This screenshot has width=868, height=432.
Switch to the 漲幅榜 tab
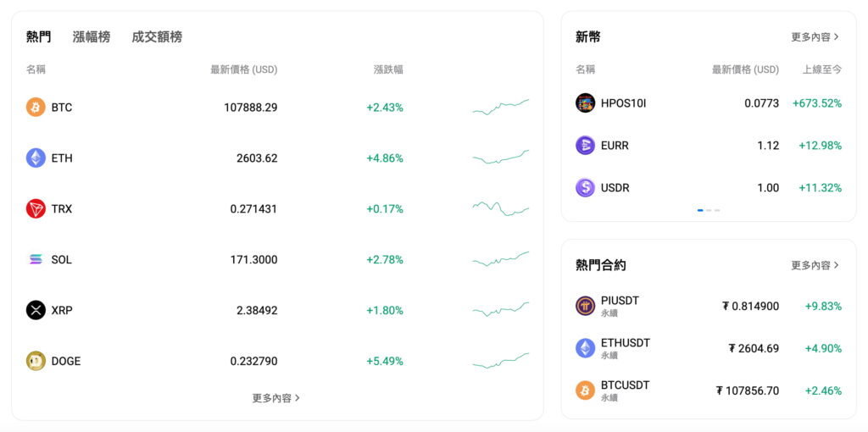coord(92,37)
